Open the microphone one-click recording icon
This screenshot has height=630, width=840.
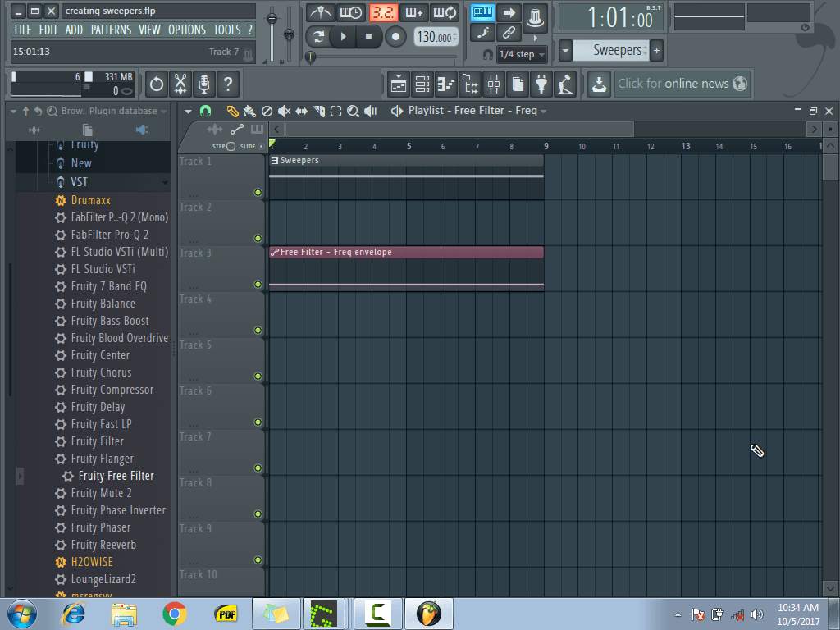pos(204,84)
